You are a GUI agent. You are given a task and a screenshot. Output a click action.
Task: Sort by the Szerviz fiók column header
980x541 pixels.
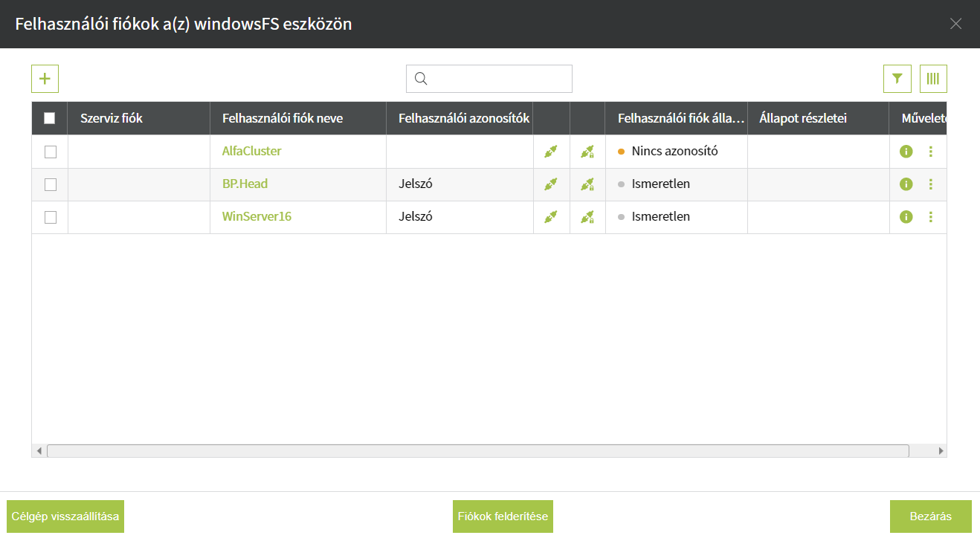point(112,118)
